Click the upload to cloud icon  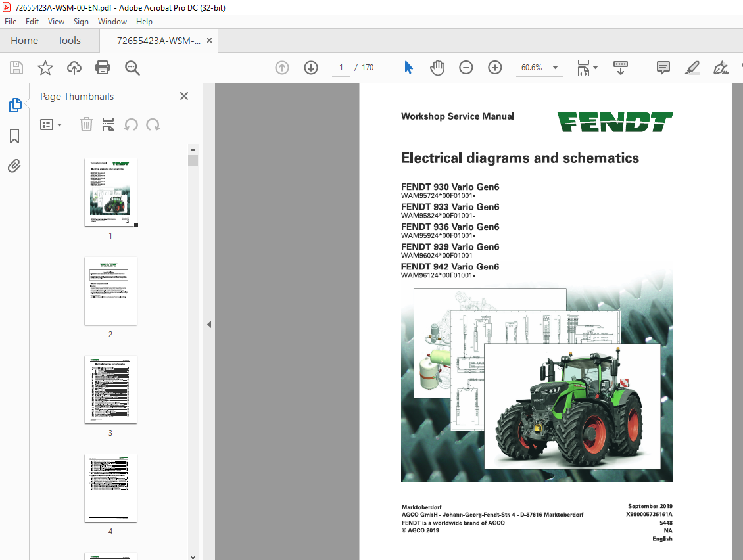74,68
